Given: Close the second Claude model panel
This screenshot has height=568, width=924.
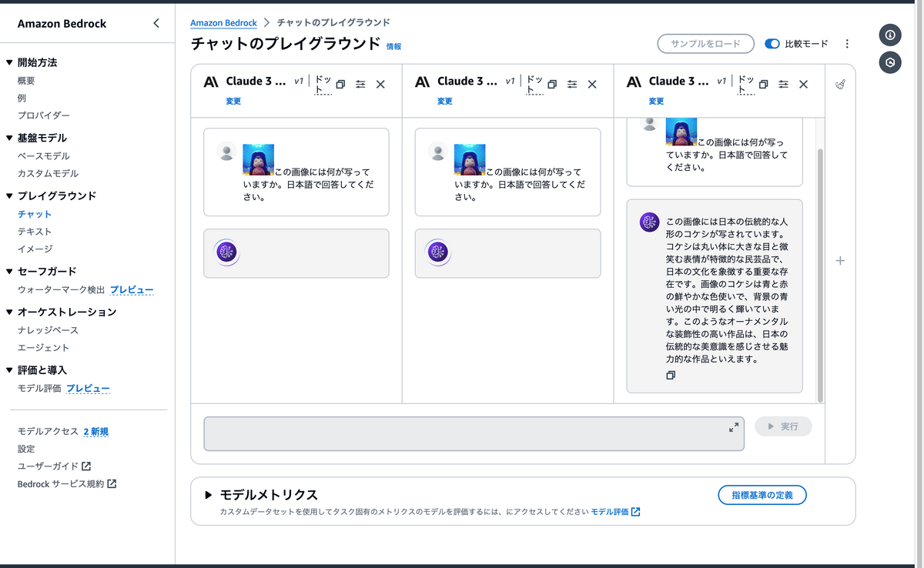Looking at the screenshot, I should [x=592, y=85].
